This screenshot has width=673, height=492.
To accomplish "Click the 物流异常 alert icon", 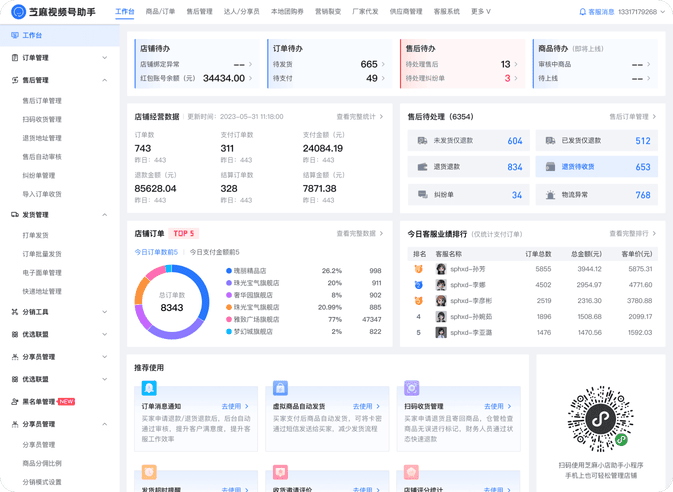I will click(550, 195).
